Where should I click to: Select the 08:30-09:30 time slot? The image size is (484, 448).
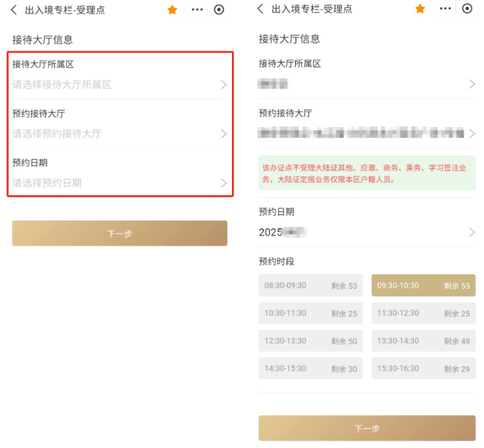(310, 286)
